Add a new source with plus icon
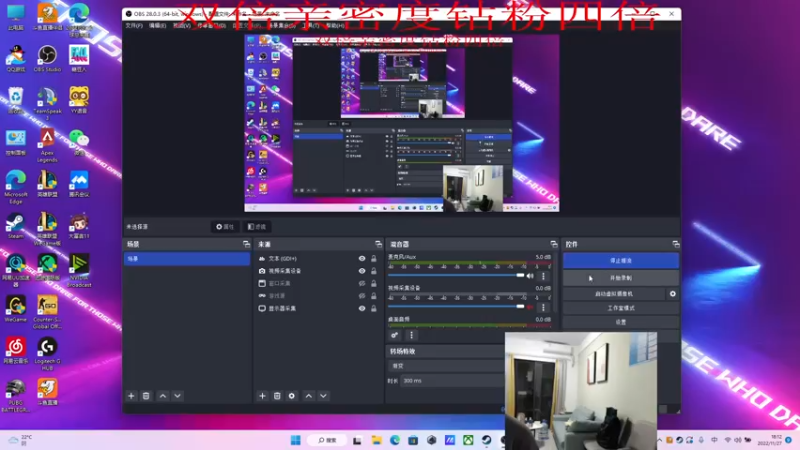Screen dimensions: 800x450 click(262, 396)
